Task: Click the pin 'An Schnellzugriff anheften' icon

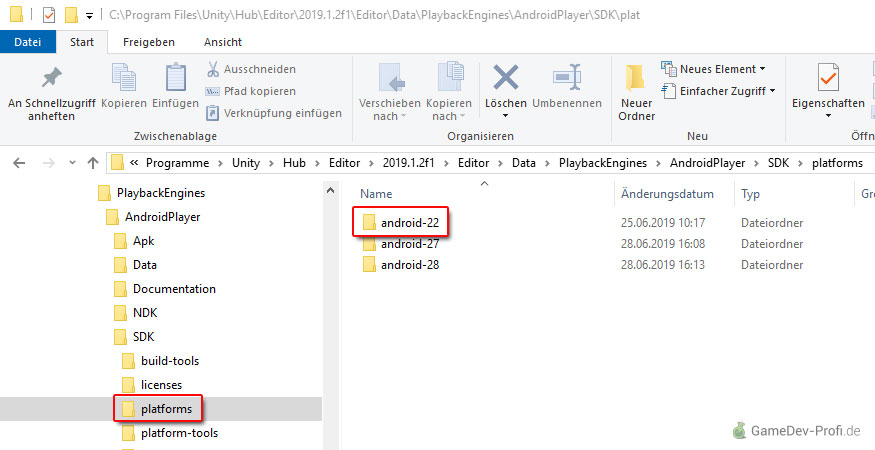Action: pos(49,78)
